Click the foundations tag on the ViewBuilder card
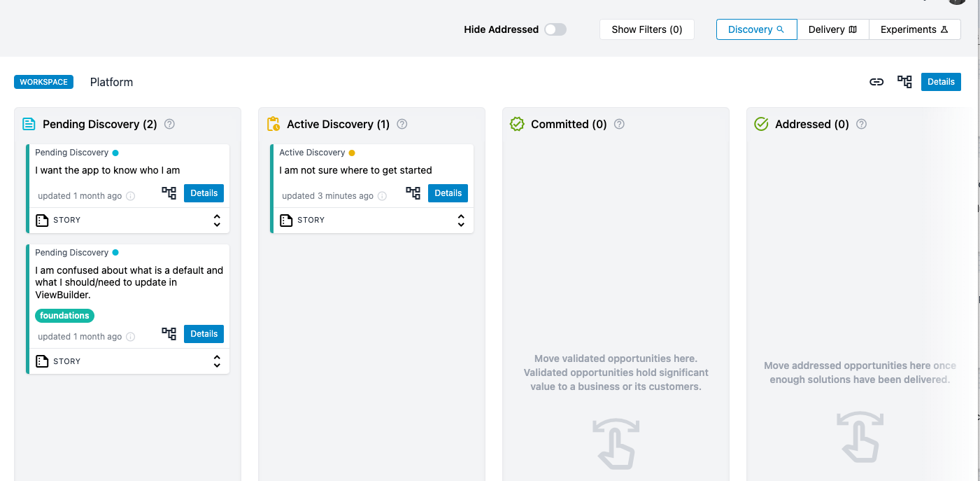 coord(64,315)
